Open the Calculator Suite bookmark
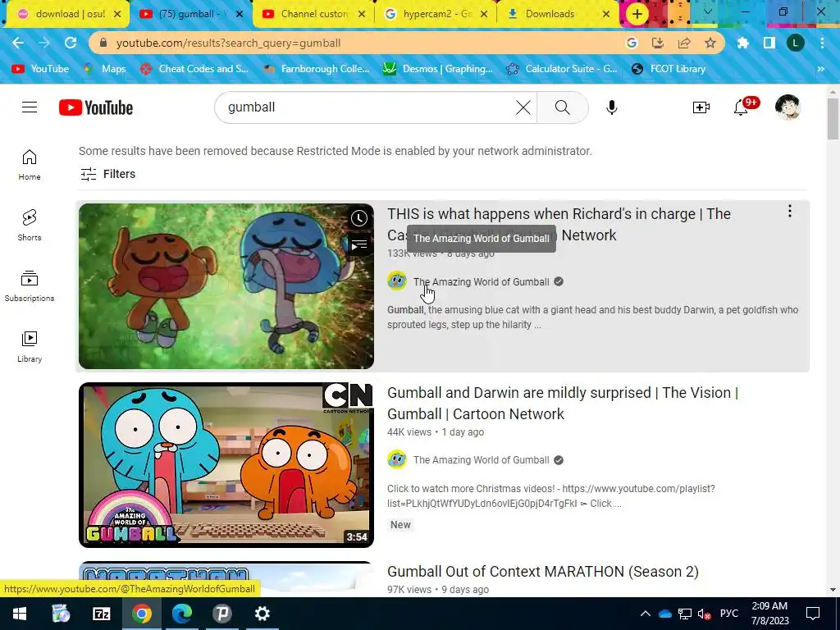 coord(562,69)
